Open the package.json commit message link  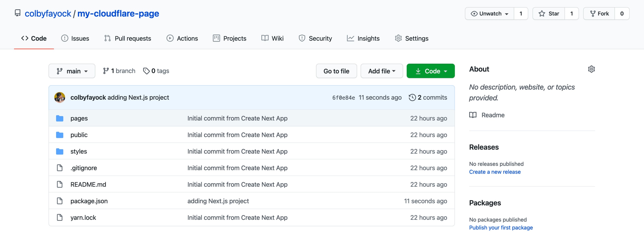[x=218, y=201]
